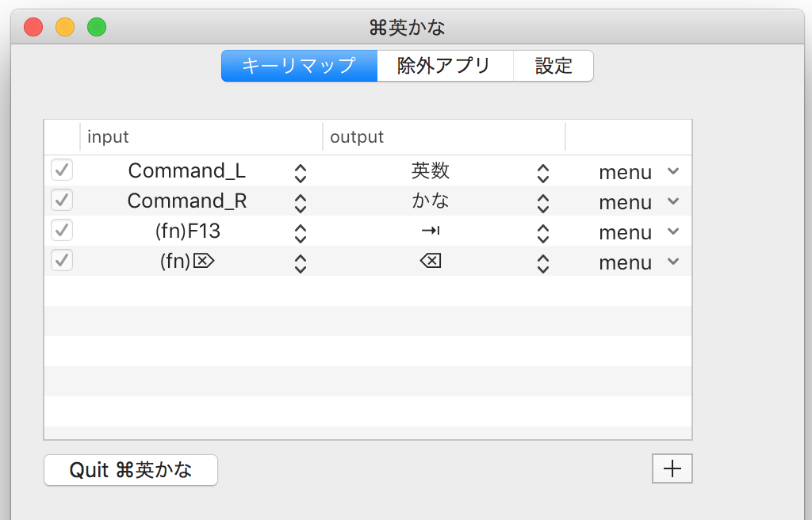The height and width of the screenshot is (520, 812).
Task: Select the キーリマップ tab
Action: tap(299, 66)
